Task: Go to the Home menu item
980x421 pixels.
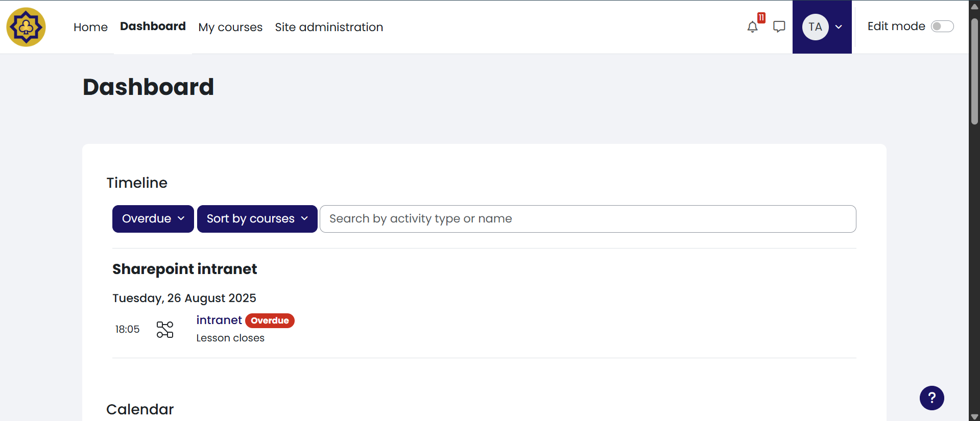Action: [90, 27]
